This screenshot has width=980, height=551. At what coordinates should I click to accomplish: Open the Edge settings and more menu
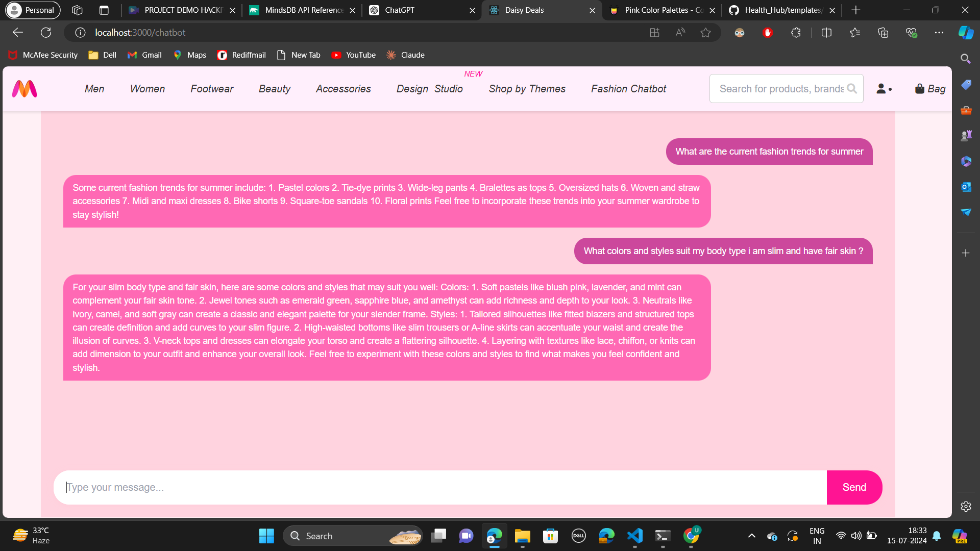click(939, 33)
